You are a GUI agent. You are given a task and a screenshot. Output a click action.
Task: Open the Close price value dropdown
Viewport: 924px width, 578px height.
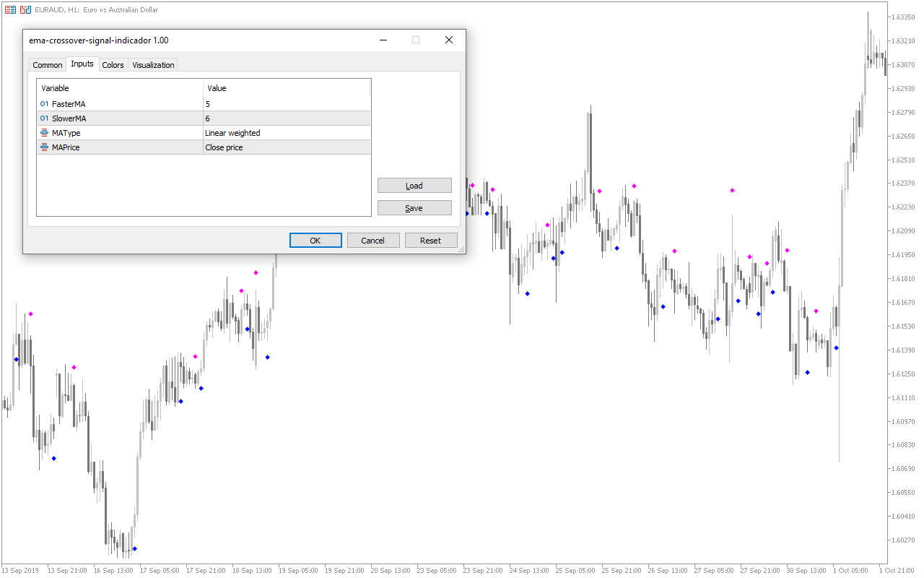tap(287, 147)
